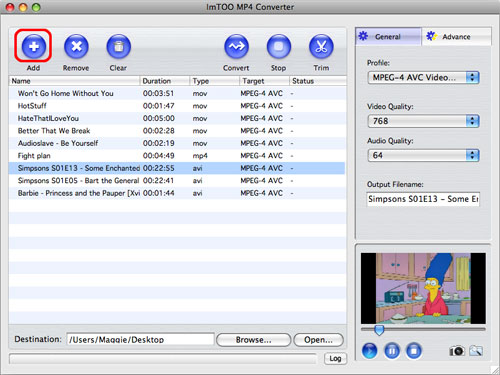Image resolution: width=500 pixels, height=375 pixels.
Task: Sort by the Duration column header
Action: [165, 81]
